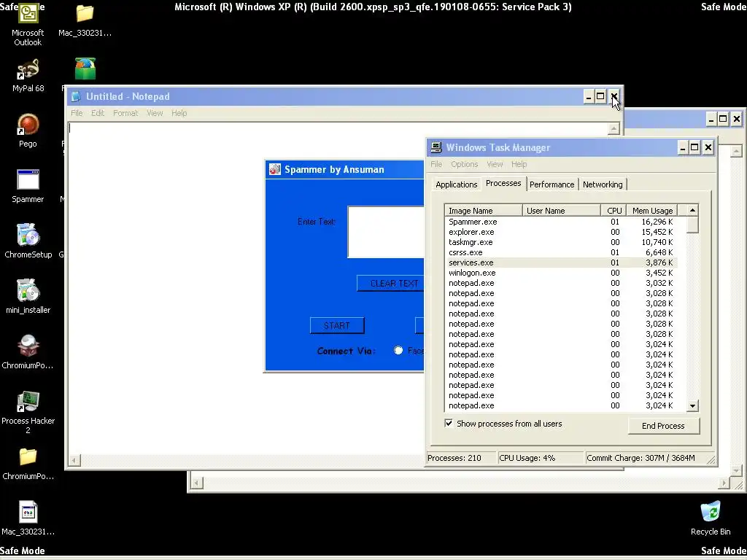Open Notepad's View menu
Image resolution: width=747 pixels, height=560 pixels.
[x=155, y=113]
